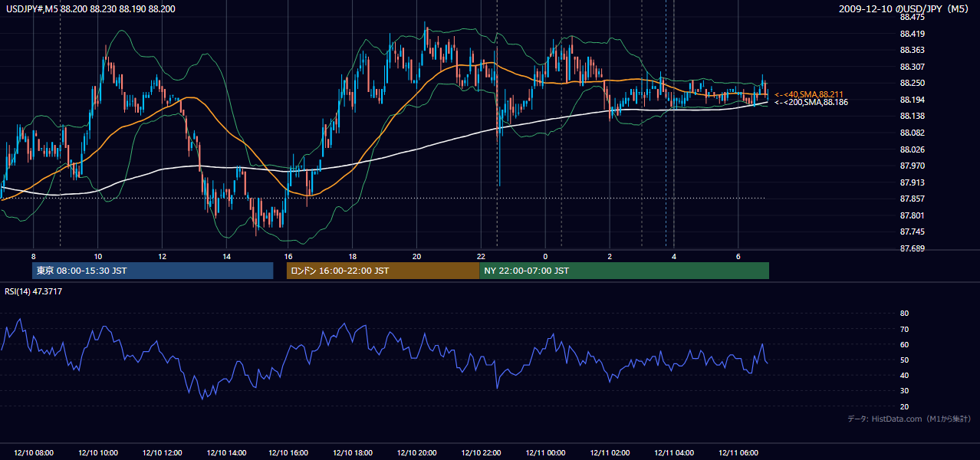
Task: Click price axis label 88.026
Action: (913, 149)
